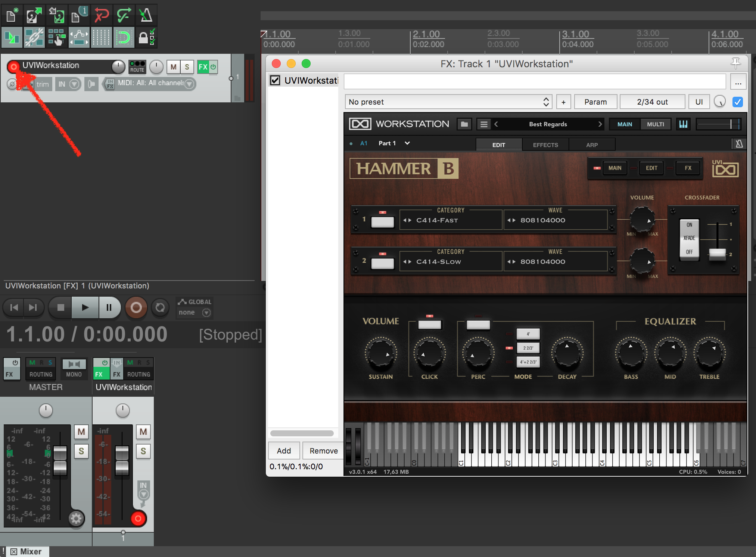This screenshot has width=756, height=557.
Task: Open the No preset dropdown
Action: pos(448,102)
